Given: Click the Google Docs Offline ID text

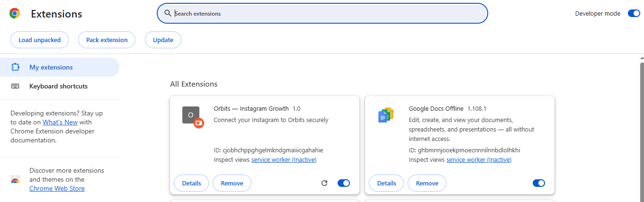Looking at the screenshot, I should (465, 150).
